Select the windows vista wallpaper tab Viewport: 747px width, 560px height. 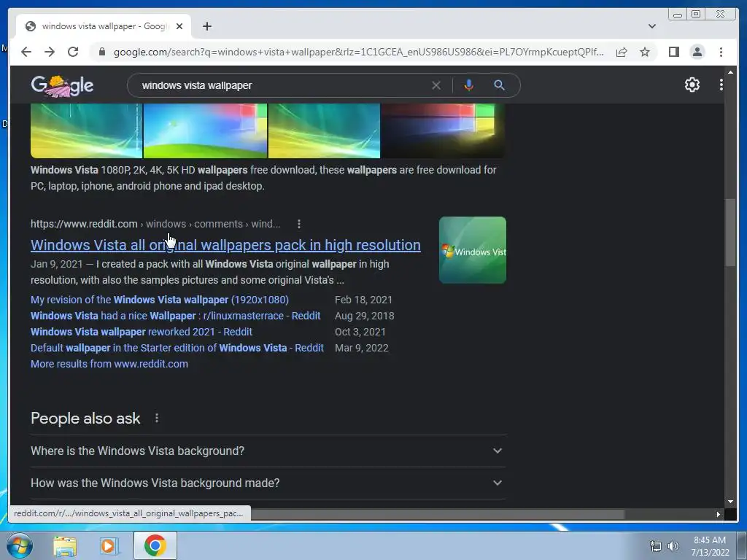click(104, 26)
